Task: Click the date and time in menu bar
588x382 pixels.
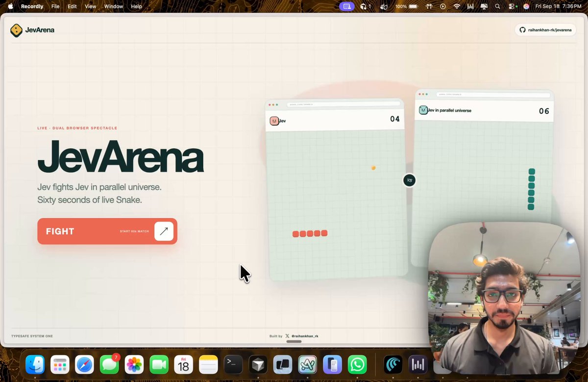Action: tap(559, 6)
